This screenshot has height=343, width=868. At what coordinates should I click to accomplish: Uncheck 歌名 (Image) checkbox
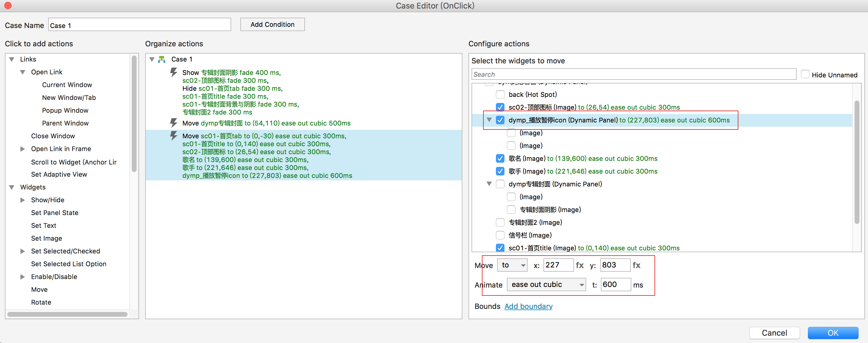pos(500,158)
